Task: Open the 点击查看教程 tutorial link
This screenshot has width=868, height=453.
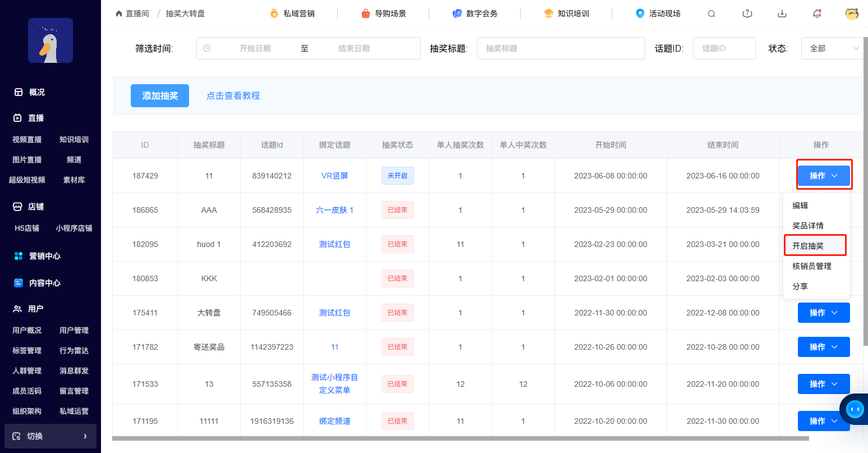Action: (x=233, y=96)
